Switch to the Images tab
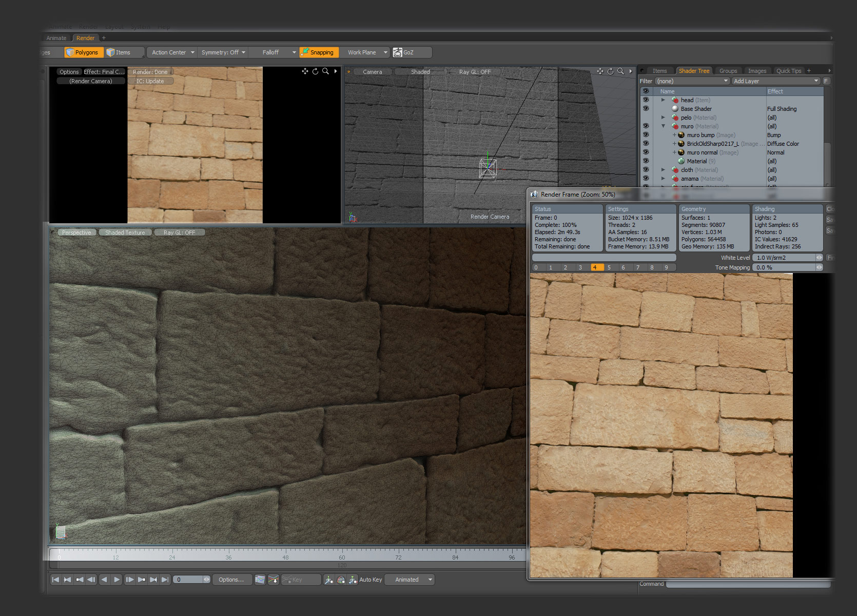Viewport: 857px width, 616px height. pos(757,71)
